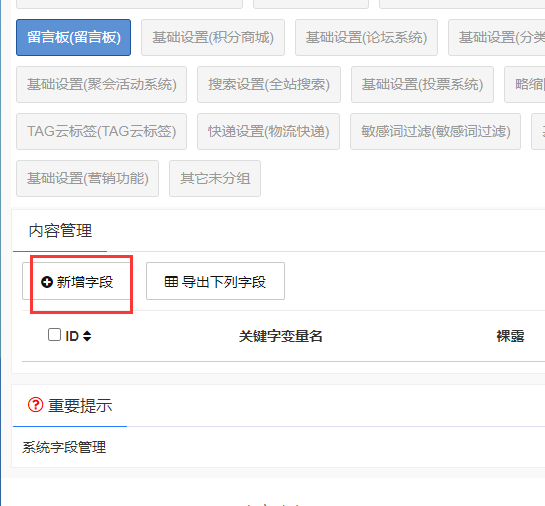Viewport: 545px width, 506px height.
Task: Switch to 基础设置(论坛系统) group
Action: tap(366, 38)
